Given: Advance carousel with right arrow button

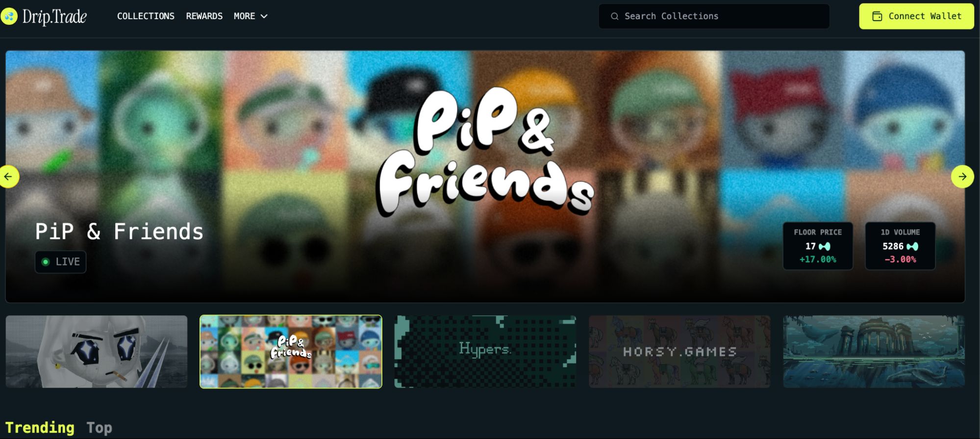Looking at the screenshot, I should point(962,177).
